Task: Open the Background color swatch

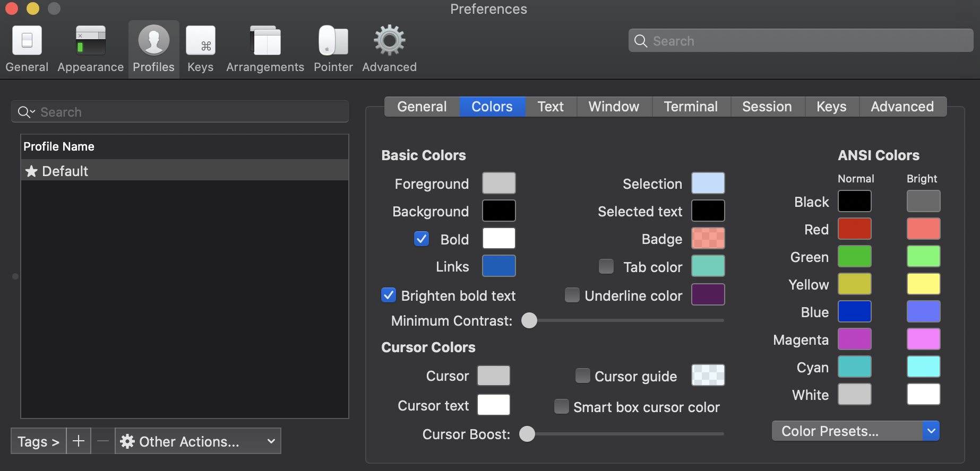Action: click(499, 211)
